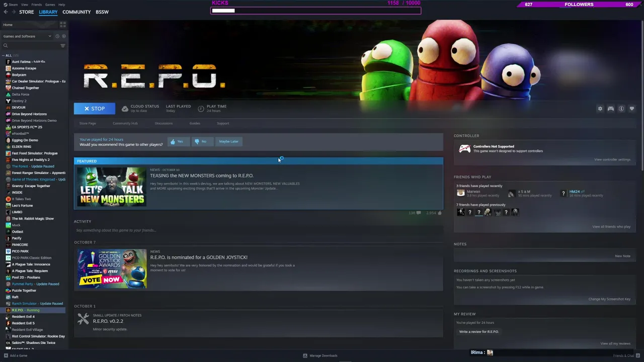Open the Community Hub sub-tab

125,123
